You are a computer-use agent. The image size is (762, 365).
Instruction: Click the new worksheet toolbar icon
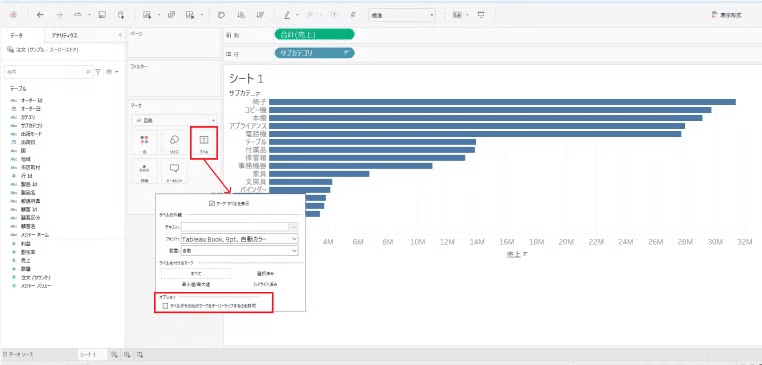coord(147,15)
